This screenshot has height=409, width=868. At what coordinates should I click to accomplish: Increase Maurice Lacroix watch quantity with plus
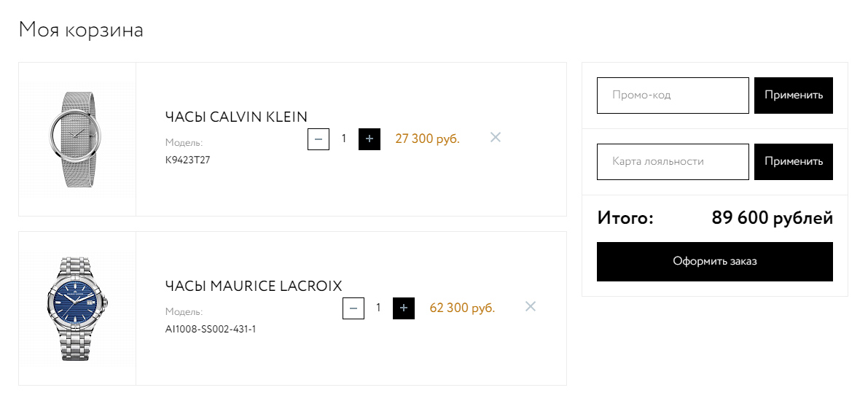(404, 308)
